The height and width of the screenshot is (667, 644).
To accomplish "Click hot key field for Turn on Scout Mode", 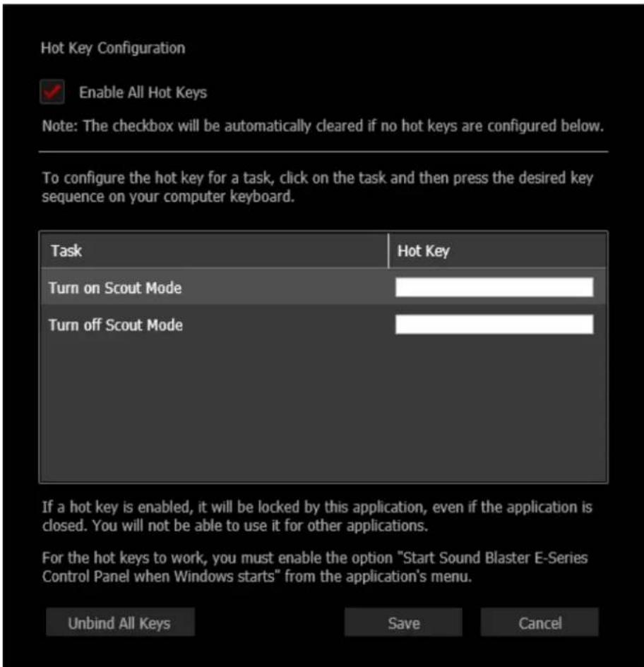I will [494, 287].
